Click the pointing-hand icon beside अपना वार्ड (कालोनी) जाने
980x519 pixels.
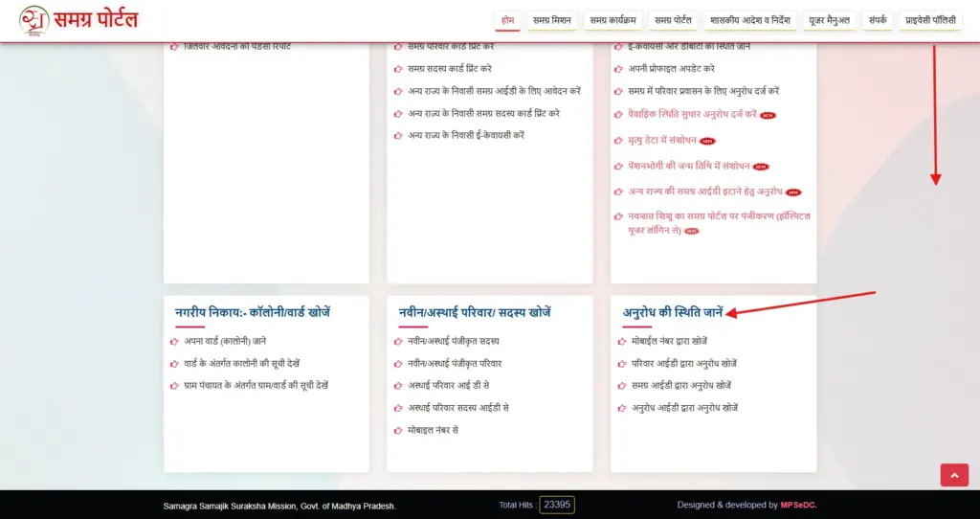(x=174, y=342)
